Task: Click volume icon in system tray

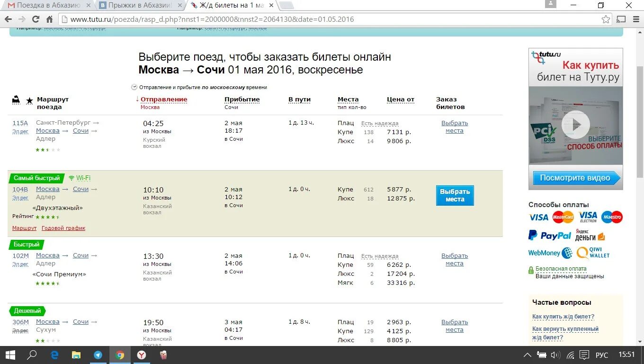Action: [555, 355]
